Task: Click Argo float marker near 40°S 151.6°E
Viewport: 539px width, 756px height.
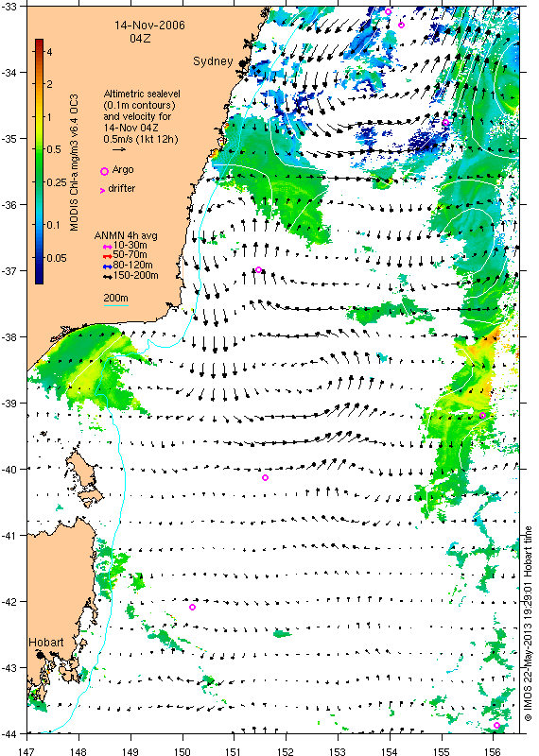Action: (x=265, y=478)
